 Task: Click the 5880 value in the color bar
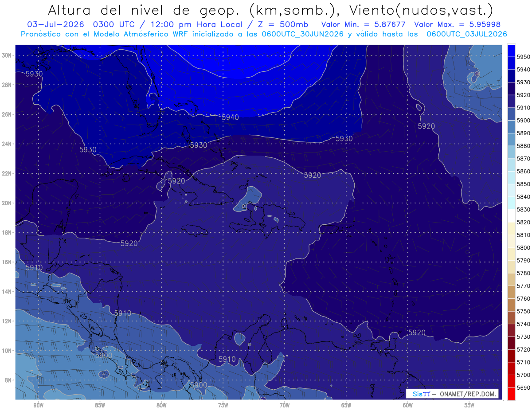point(524,146)
